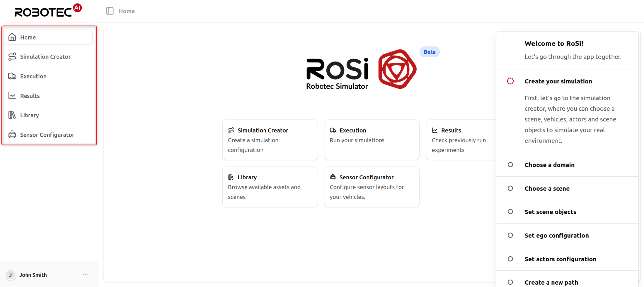Click the Simulation Creator sidebar icon
Viewport: 644px width, 287px height.
tap(12, 56)
